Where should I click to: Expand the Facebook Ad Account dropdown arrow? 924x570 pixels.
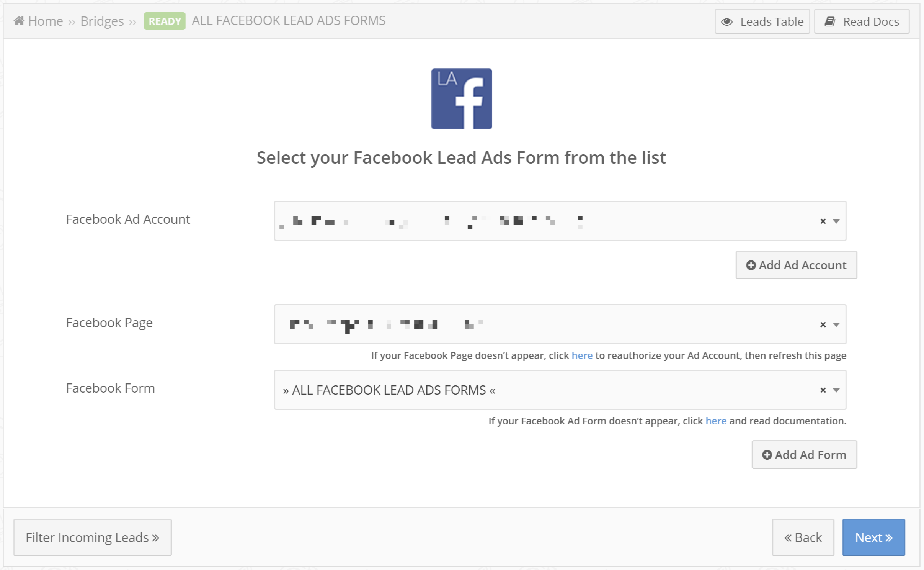coord(836,221)
